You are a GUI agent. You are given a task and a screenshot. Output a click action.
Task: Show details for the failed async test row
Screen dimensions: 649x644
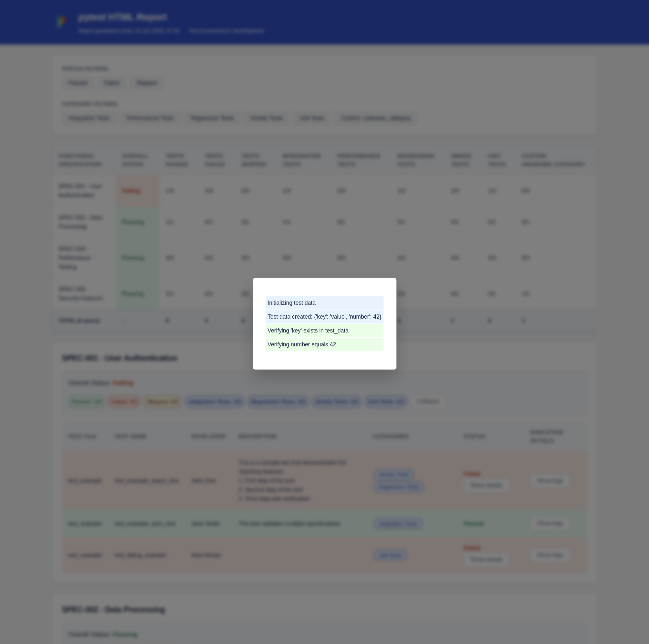click(486, 485)
